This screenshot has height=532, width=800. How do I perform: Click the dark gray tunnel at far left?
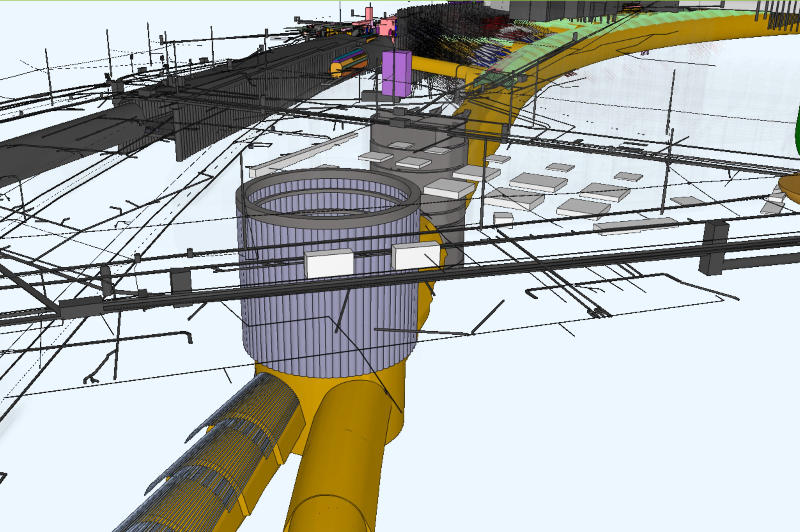point(68,140)
